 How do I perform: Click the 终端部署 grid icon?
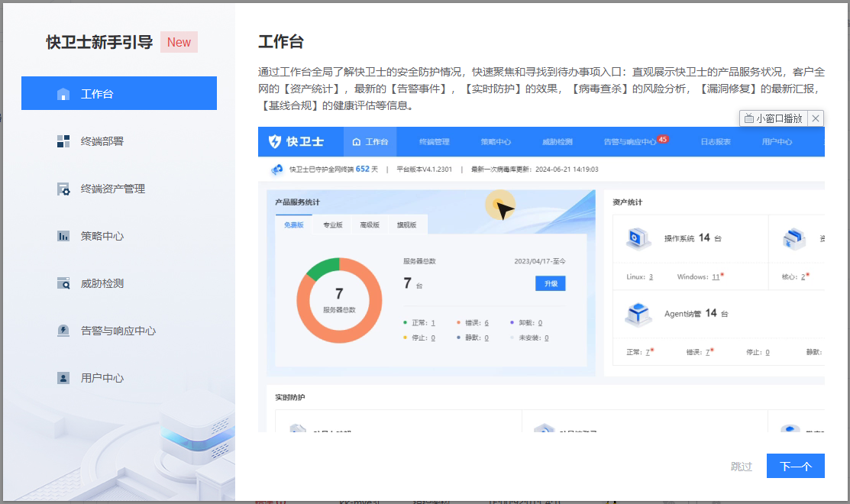coord(63,141)
